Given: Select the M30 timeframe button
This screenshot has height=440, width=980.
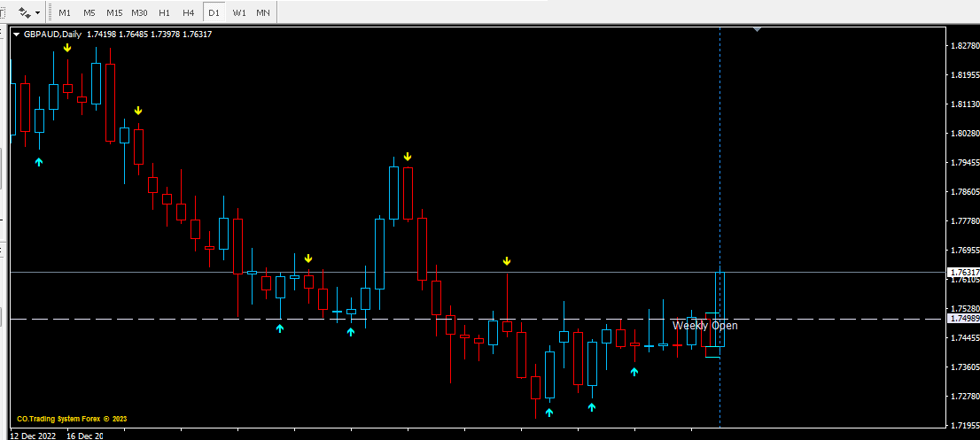Looking at the screenshot, I should tap(140, 12).
